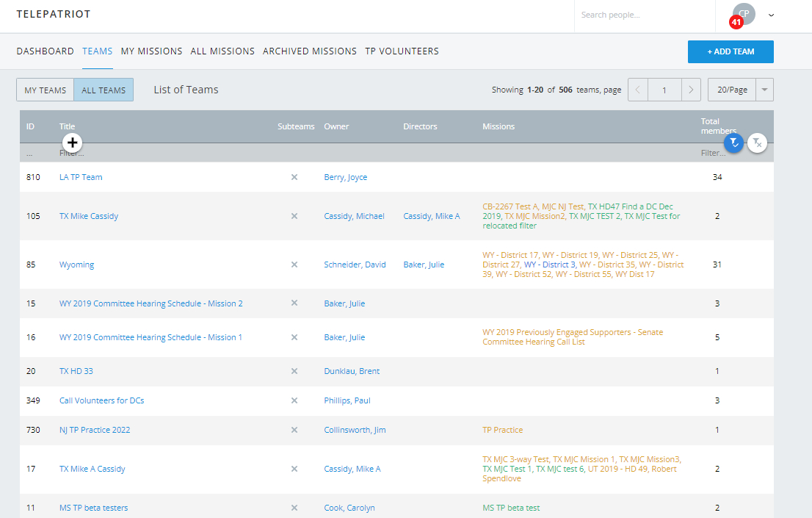
Task: Open the CP user avatar with notifications
Action: (743, 15)
